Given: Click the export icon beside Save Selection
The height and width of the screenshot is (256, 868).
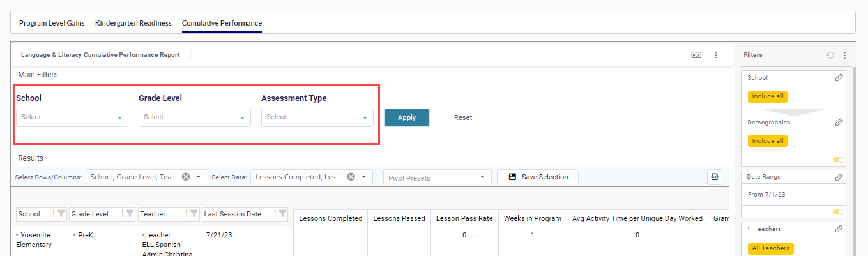Looking at the screenshot, I should (715, 177).
